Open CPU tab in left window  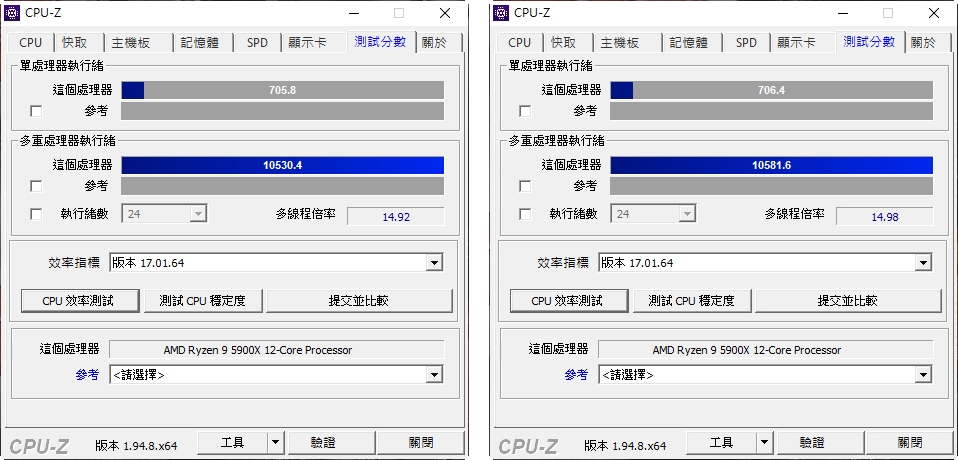coord(31,43)
